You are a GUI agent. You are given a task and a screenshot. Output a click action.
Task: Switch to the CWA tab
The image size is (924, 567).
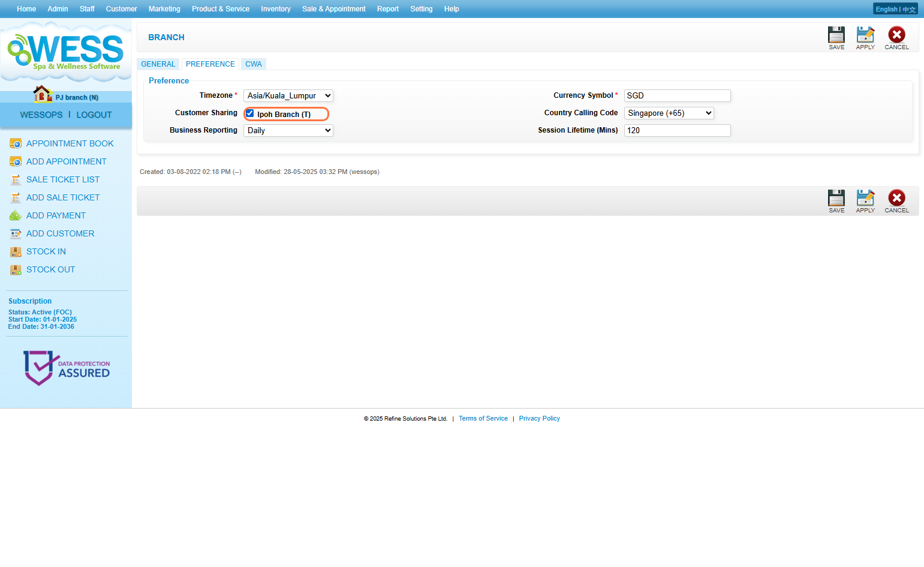[x=253, y=64]
